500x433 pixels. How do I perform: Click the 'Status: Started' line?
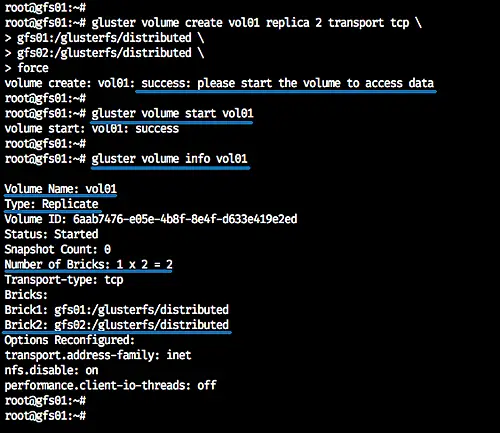tap(51, 234)
